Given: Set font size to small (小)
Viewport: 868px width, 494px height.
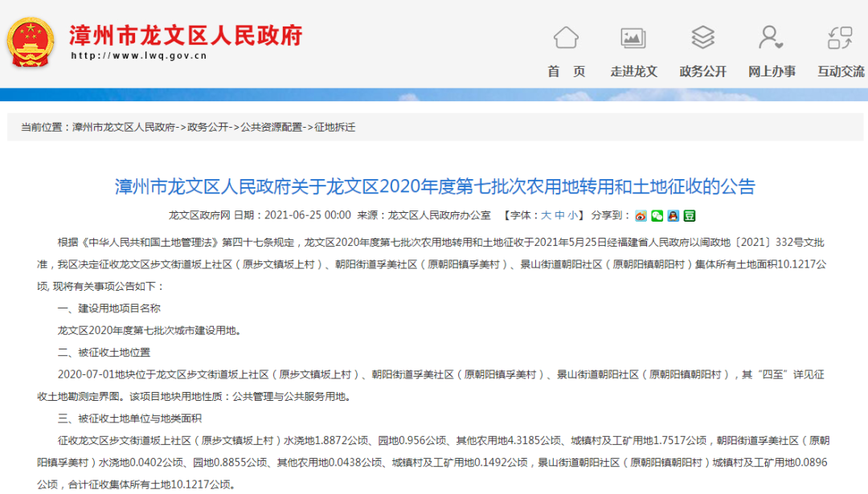Looking at the screenshot, I should (x=572, y=215).
